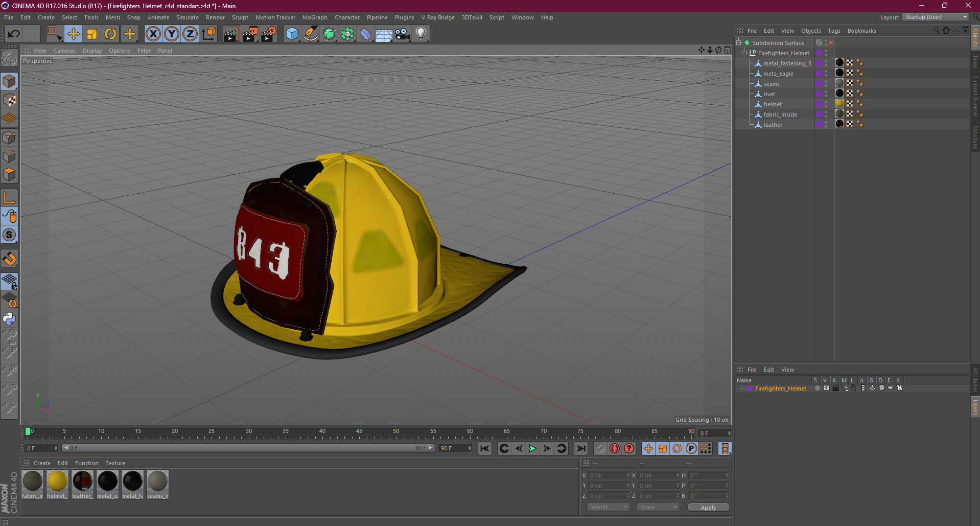Click the Apply button
Image resolution: width=980 pixels, height=526 pixels.
pos(708,508)
